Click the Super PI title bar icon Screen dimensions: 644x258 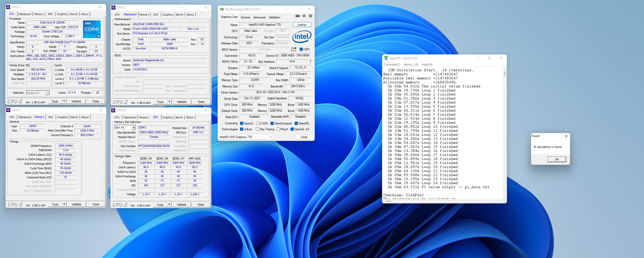pyautogui.click(x=386, y=58)
